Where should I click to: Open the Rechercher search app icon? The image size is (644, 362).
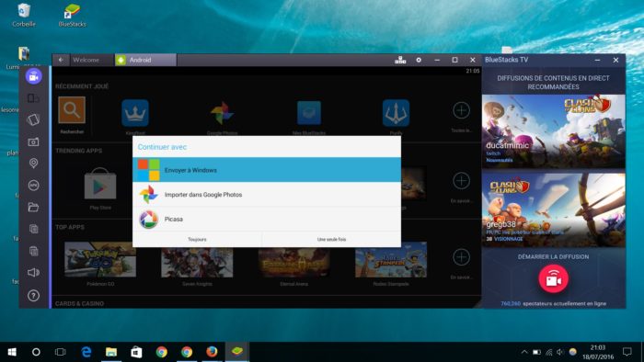pos(72,110)
